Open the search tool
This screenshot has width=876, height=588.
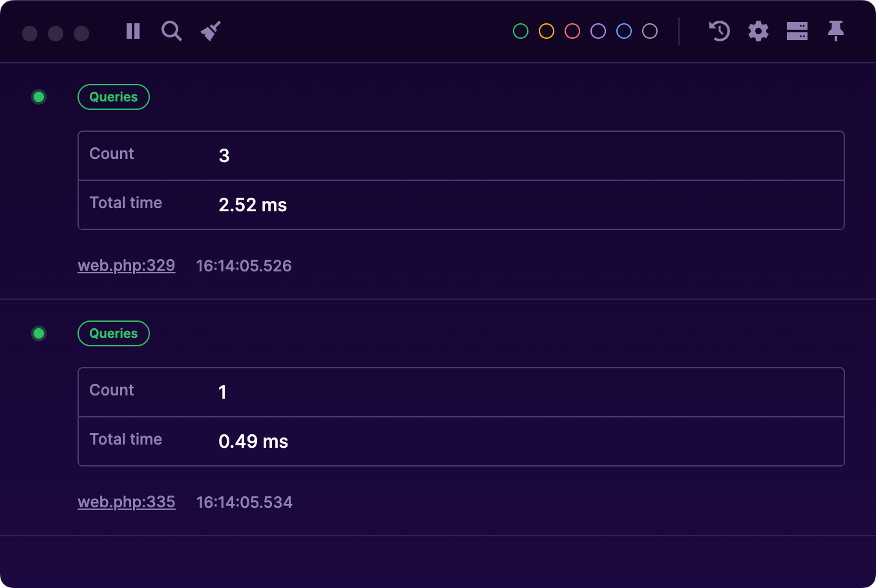[x=171, y=31]
